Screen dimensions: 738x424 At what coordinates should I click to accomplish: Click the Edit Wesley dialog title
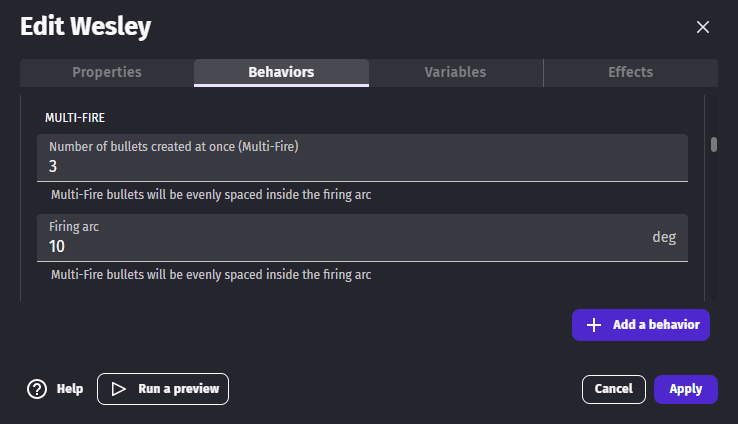(86, 27)
